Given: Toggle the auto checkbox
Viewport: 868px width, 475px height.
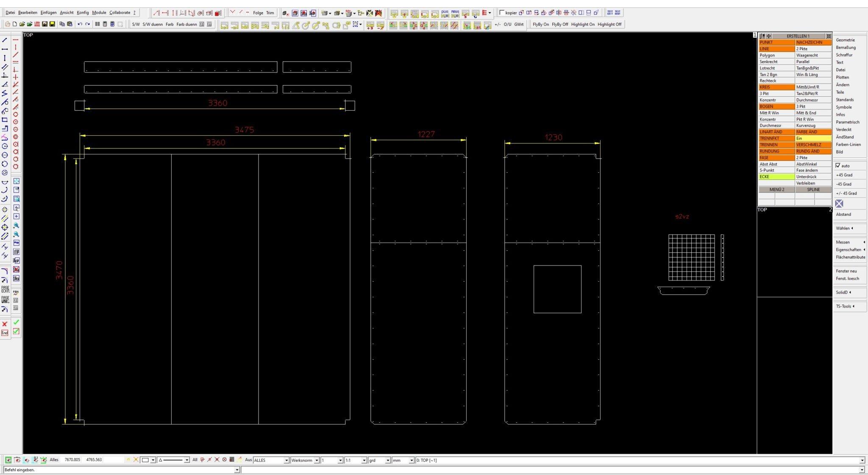Looking at the screenshot, I should tap(838, 165).
